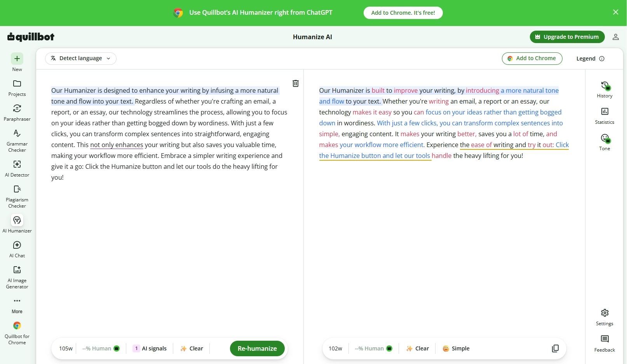This screenshot has height=364, width=627.
Task: Show AI signals in input panel
Action: pyautogui.click(x=150, y=348)
